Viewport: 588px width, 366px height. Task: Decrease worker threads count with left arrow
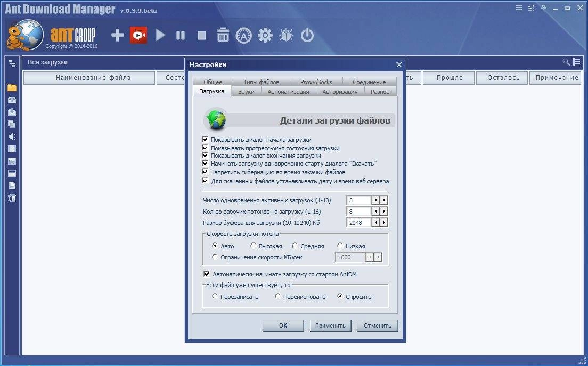click(x=375, y=212)
